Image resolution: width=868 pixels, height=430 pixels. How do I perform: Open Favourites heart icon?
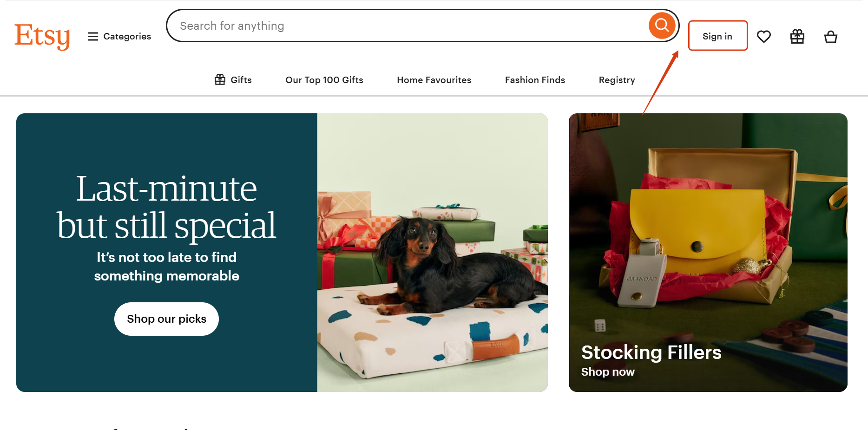coord(763,36)
